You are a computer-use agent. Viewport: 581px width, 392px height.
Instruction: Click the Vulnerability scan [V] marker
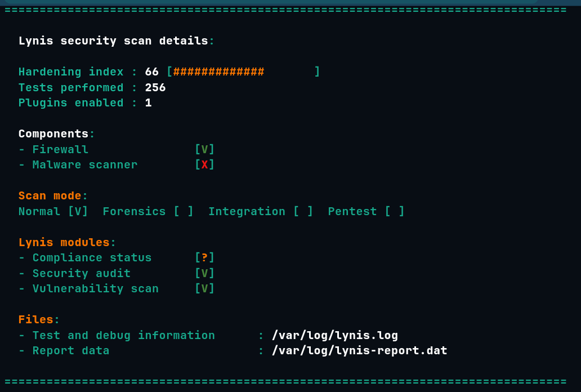[x=204, y=288]
